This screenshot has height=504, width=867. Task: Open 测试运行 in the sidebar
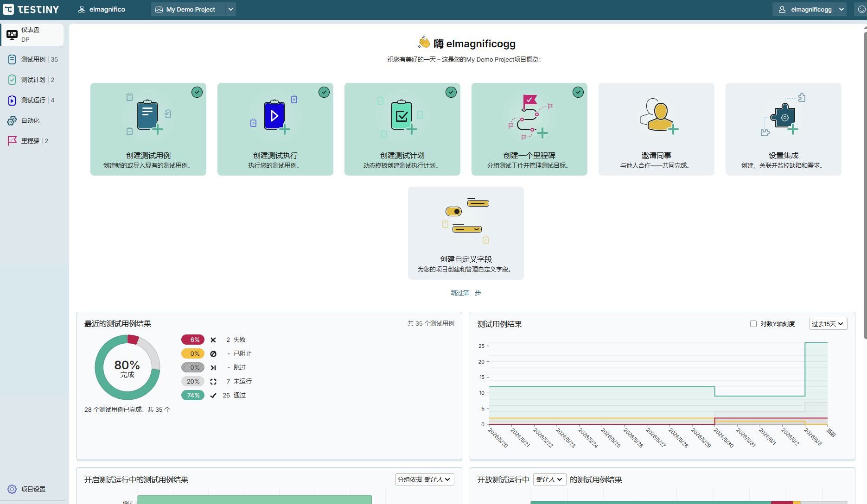tap(32, 100)
